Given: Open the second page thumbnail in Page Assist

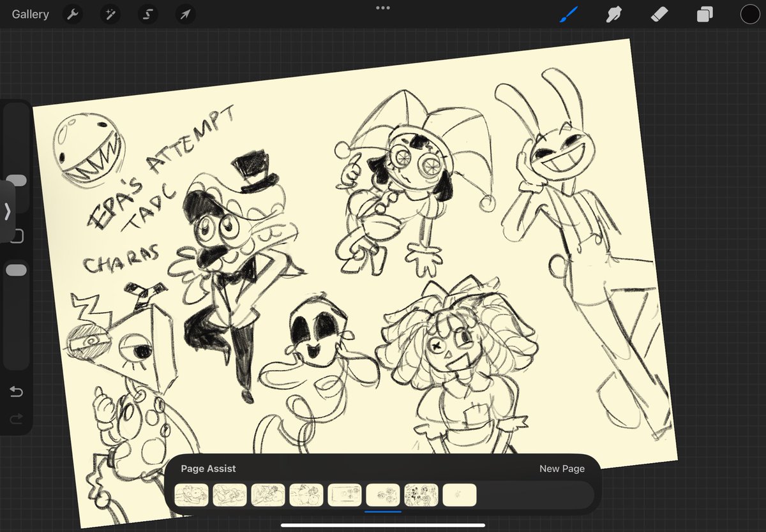Looking at the screenshot, I should (230, 495).
